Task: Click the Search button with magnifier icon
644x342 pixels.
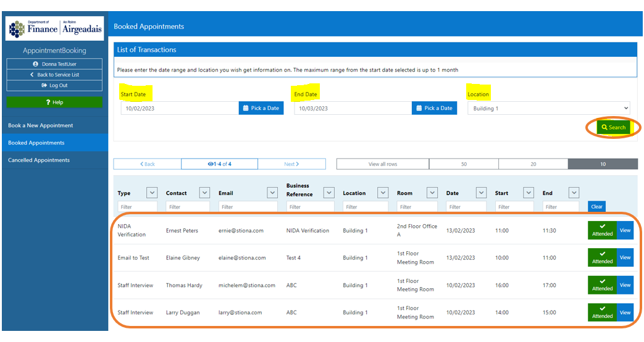Action: tap(613, 127)
